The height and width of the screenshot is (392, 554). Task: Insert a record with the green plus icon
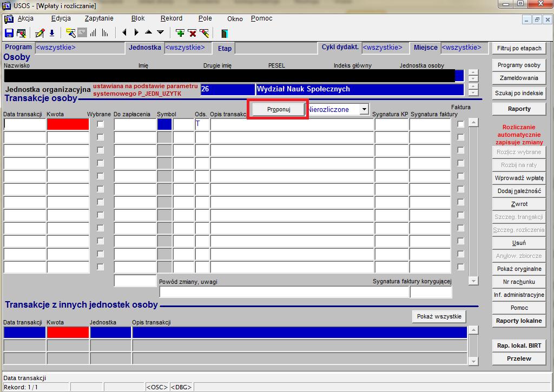(x=180, y=33)
